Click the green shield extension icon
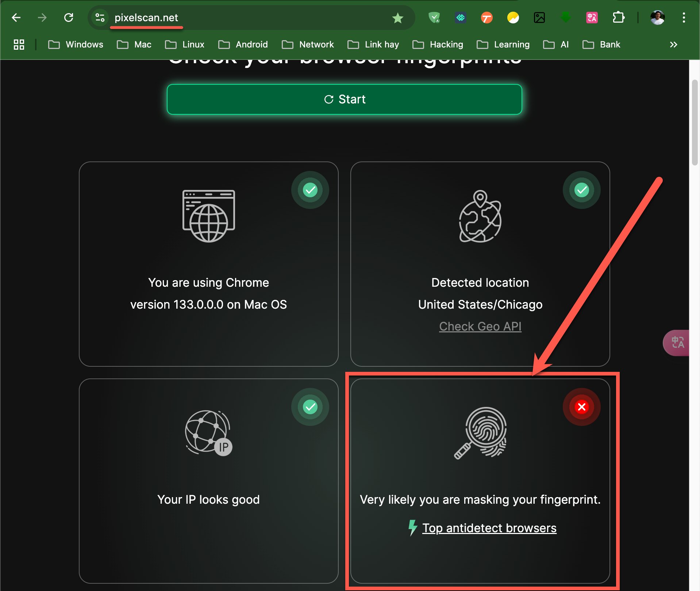 (x=434, y=18)
